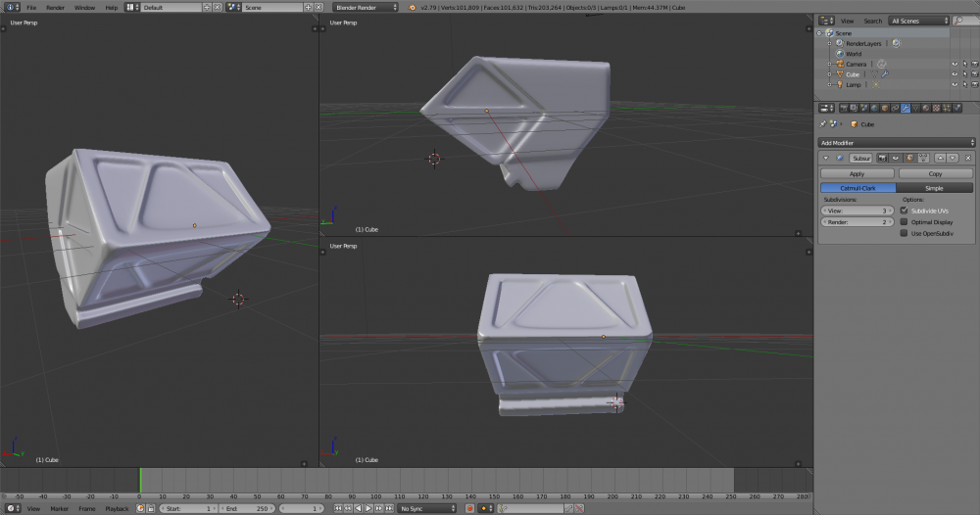Enable the Use OpenSubdiv checkbox
Viewport: 980px width, 515px height.
[x=904, y=233]
